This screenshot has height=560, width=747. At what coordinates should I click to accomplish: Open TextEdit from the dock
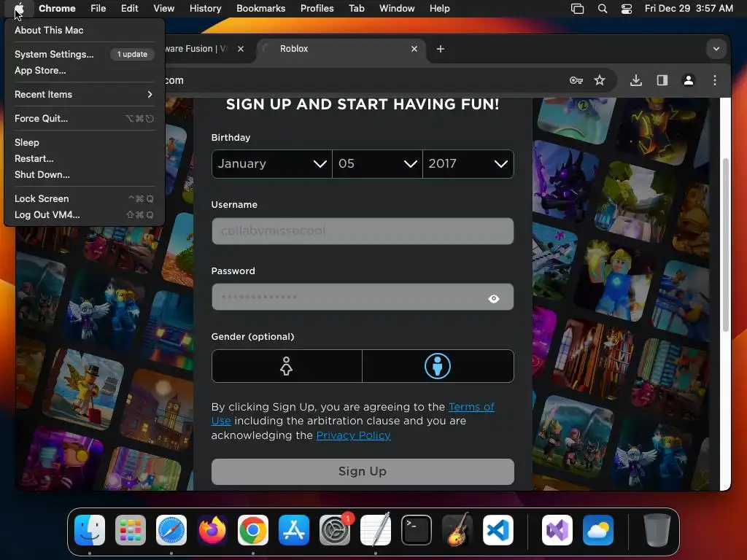point(376,530)
